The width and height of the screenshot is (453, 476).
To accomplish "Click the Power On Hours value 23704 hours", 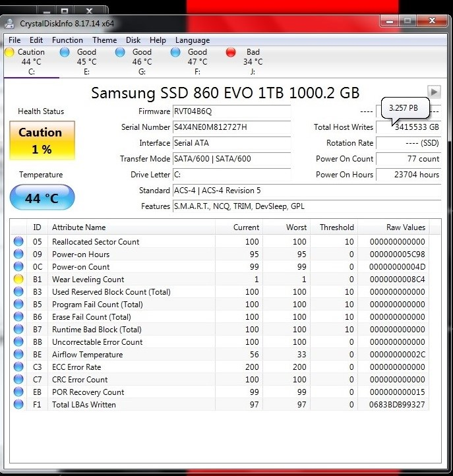I will point(408,175).
